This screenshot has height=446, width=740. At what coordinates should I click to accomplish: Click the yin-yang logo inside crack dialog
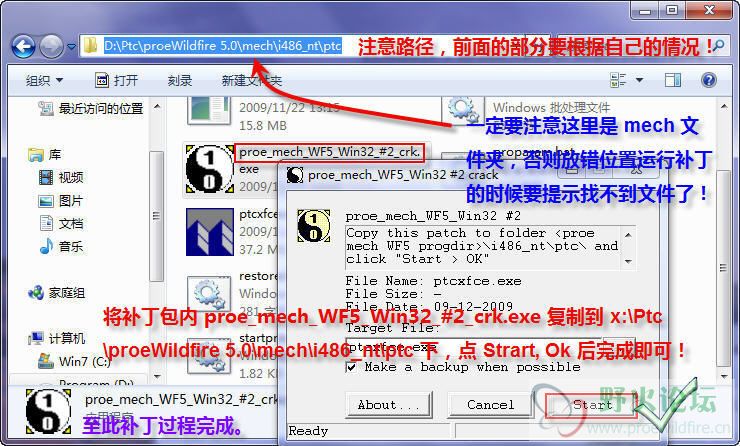[x=314, y=226]
